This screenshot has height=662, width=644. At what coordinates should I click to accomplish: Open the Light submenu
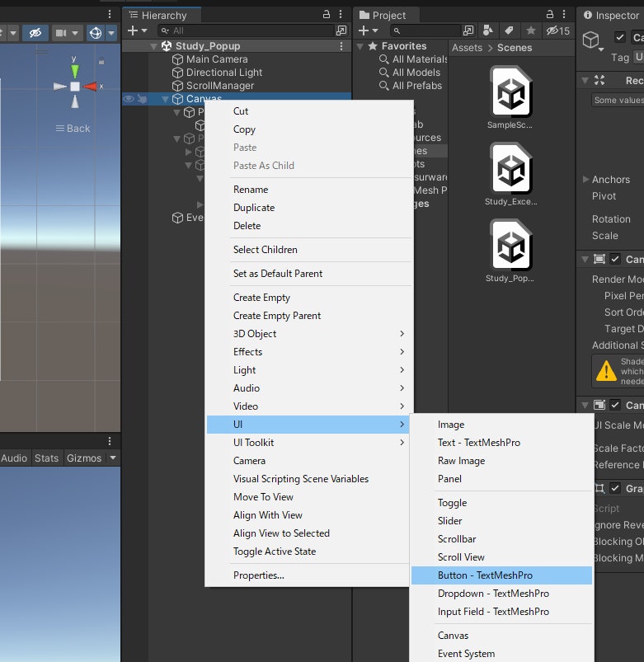click(308, 370)
